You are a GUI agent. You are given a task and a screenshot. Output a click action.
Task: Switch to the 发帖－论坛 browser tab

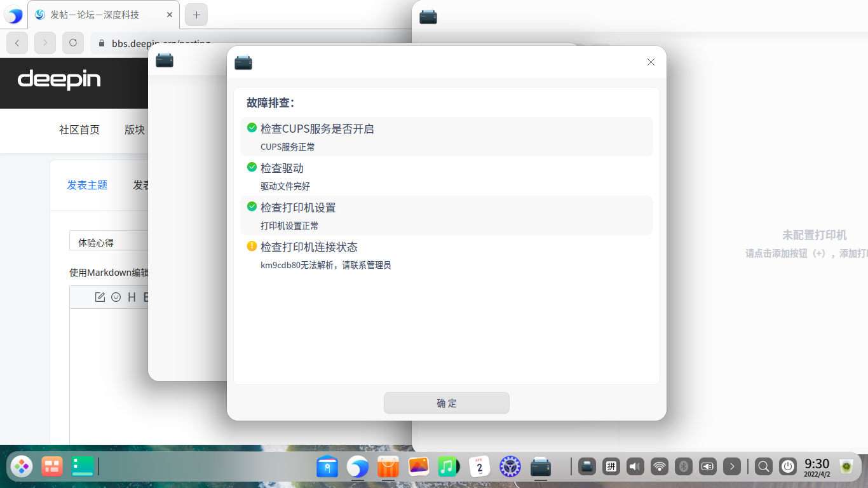(x=95, y=14)
